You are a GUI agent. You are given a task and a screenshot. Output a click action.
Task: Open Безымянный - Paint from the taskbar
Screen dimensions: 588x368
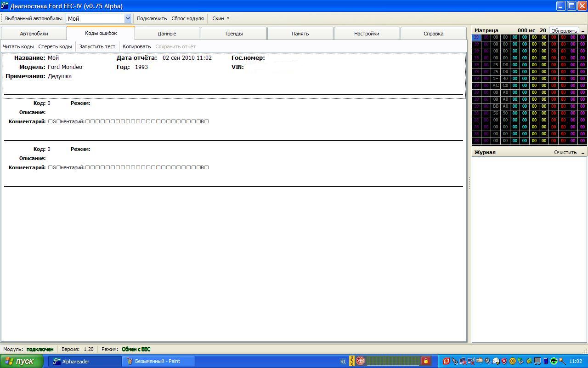click(158, 362)
